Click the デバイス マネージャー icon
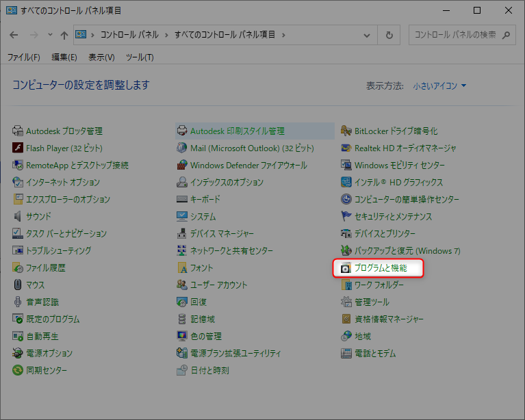Screen dimensions: 525x420 (x=182, y=233)
